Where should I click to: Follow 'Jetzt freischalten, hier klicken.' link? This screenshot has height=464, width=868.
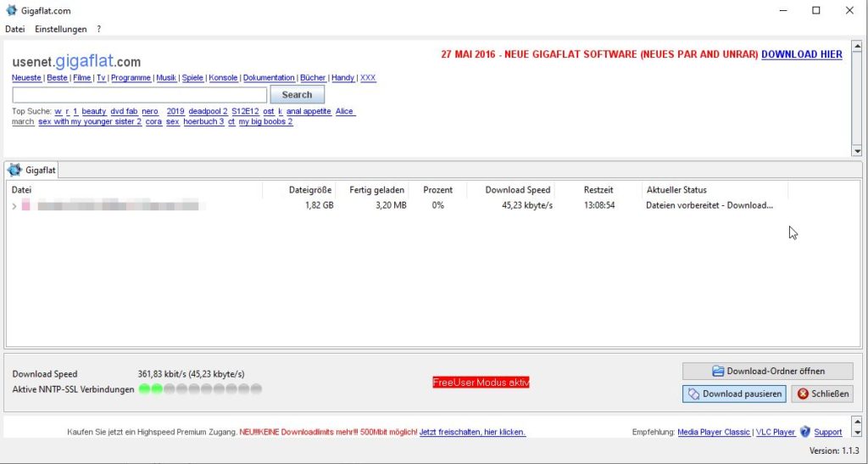pos(472,432)
